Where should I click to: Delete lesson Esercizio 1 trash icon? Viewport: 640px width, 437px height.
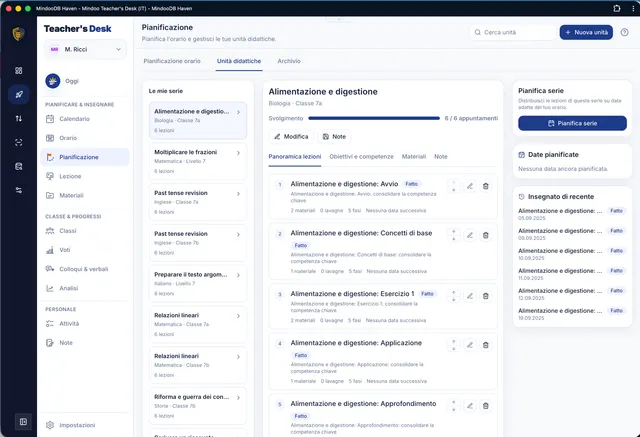click(x=486, y=296)
